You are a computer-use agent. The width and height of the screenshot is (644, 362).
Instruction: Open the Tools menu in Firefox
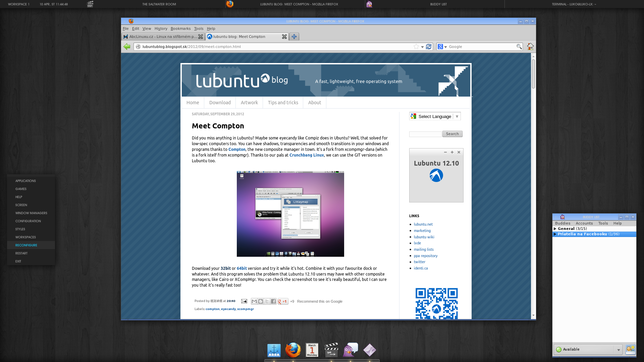[x=199, y=28]
